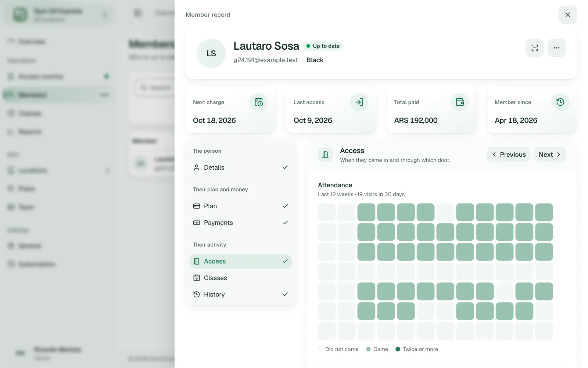Switch to the Classes activity section

coord(241,278)
